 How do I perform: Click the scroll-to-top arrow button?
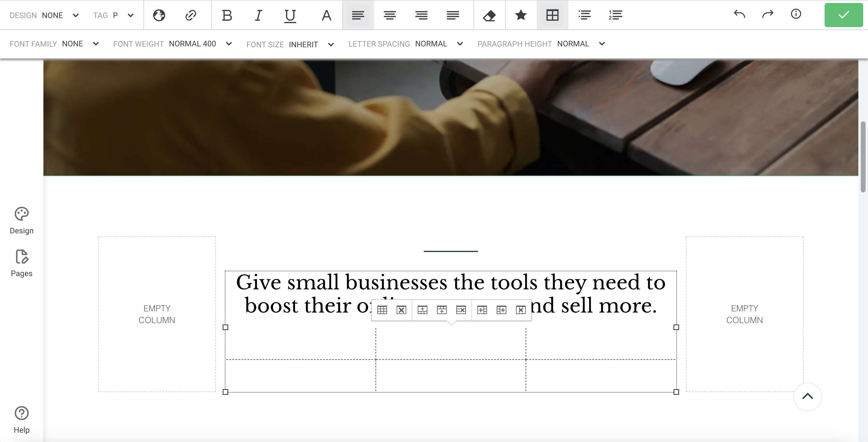coord(808,397)
